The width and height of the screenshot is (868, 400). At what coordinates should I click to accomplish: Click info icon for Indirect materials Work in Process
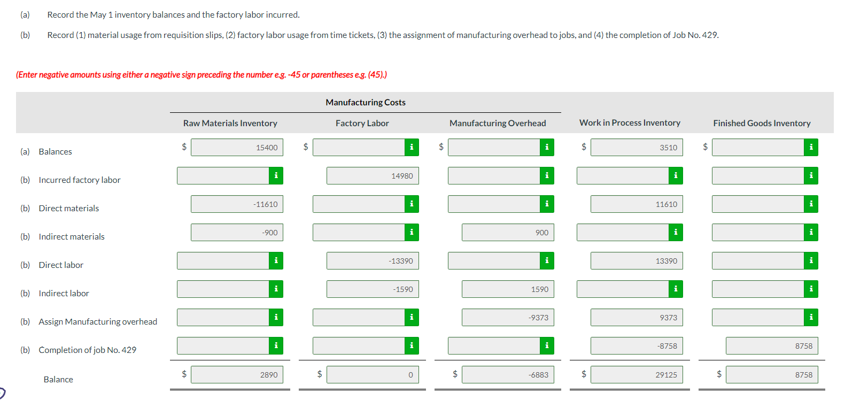676,232
